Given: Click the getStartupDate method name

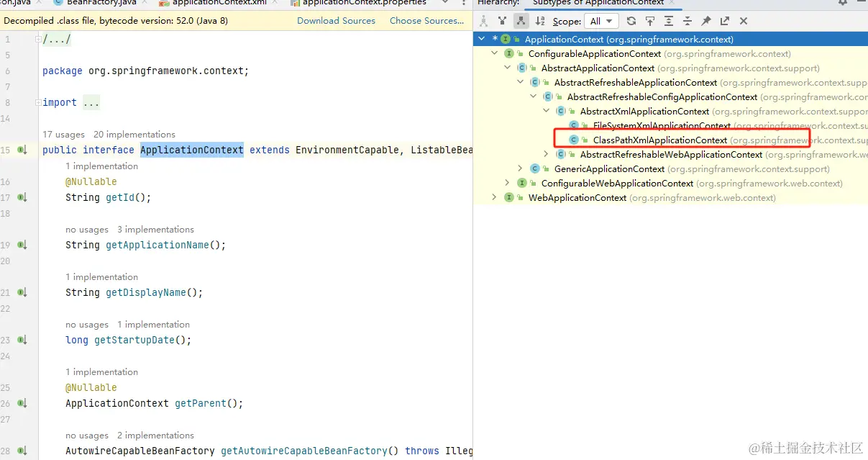Looking at the screenshot, I should [134, 340].
